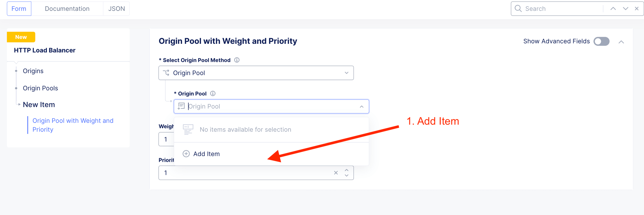Viewport: 644px width, 215px height.
Task: Switch to the Documentation tab
Action: (67, 9)
